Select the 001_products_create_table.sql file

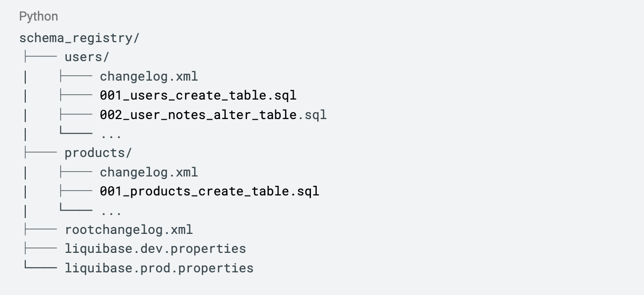pos(209,191)
